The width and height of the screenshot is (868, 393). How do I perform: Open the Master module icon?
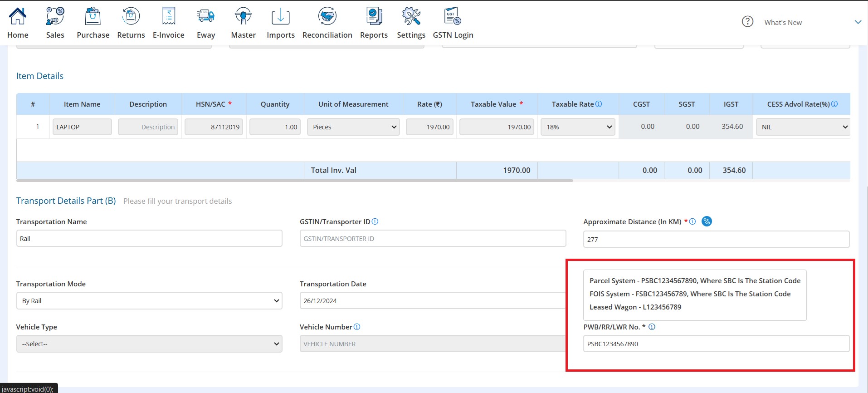tap(244, 16)
